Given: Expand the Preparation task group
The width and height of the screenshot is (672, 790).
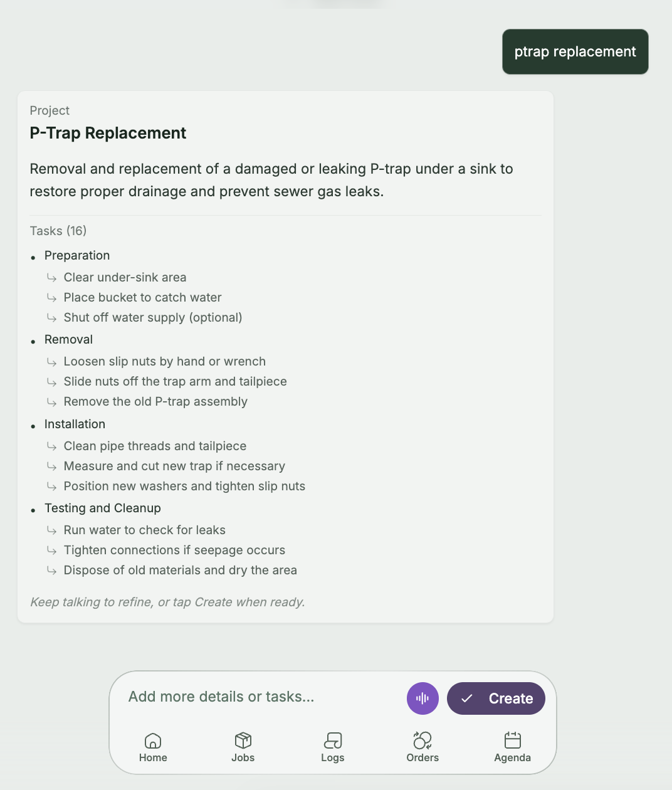Looking at the screenshot, I should 77,255.
